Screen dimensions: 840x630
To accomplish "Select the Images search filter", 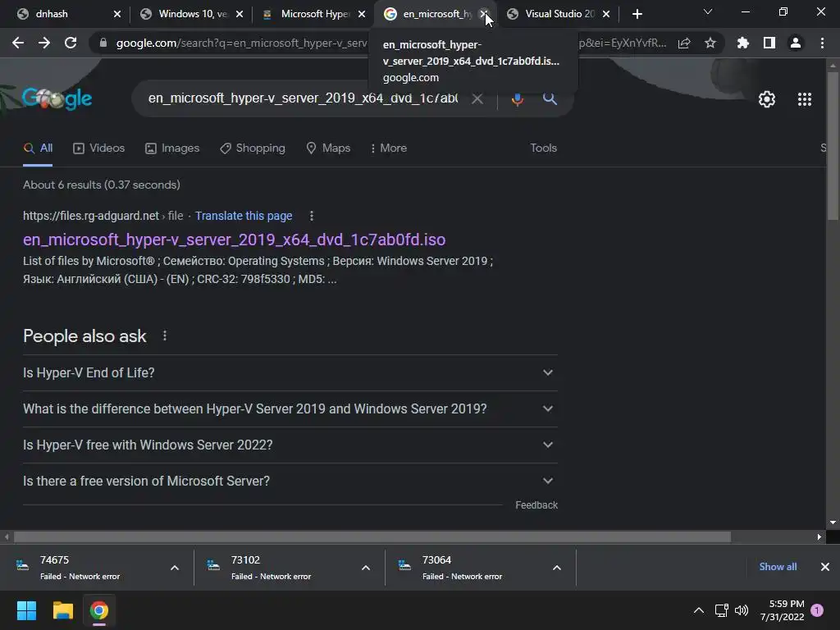I will click(172, 148).
